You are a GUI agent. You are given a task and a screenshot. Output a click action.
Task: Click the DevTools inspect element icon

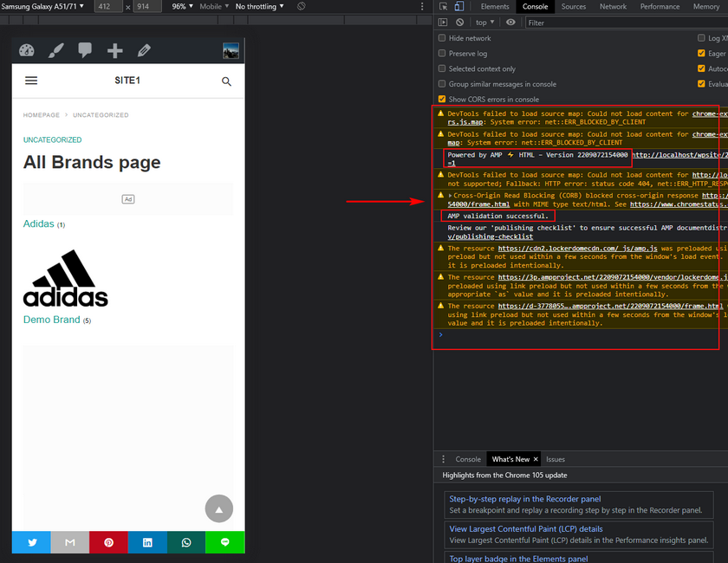tap(444, 7)
